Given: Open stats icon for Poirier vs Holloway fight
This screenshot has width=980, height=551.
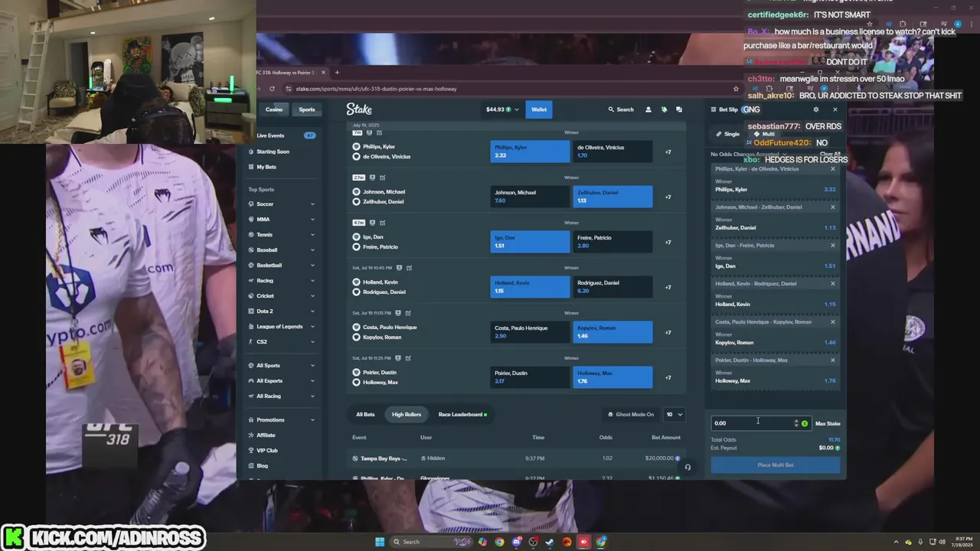Looking at the screenshot, I should click(x=409, y=358).
